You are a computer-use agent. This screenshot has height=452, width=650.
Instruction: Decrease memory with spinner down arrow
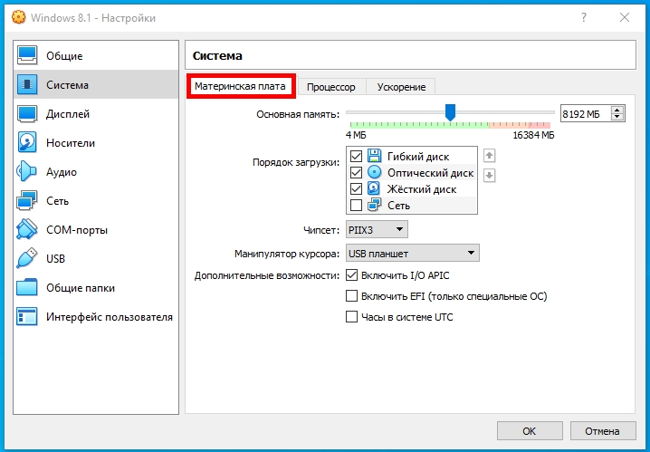(617, 117)
